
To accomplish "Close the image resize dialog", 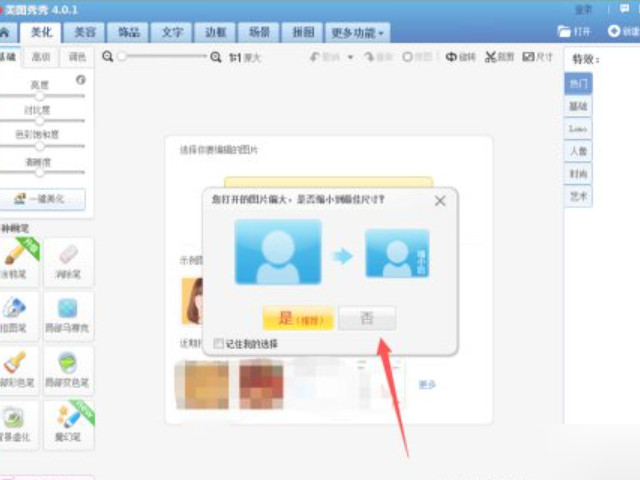I will pyautogui.click(x=440, y=201).
